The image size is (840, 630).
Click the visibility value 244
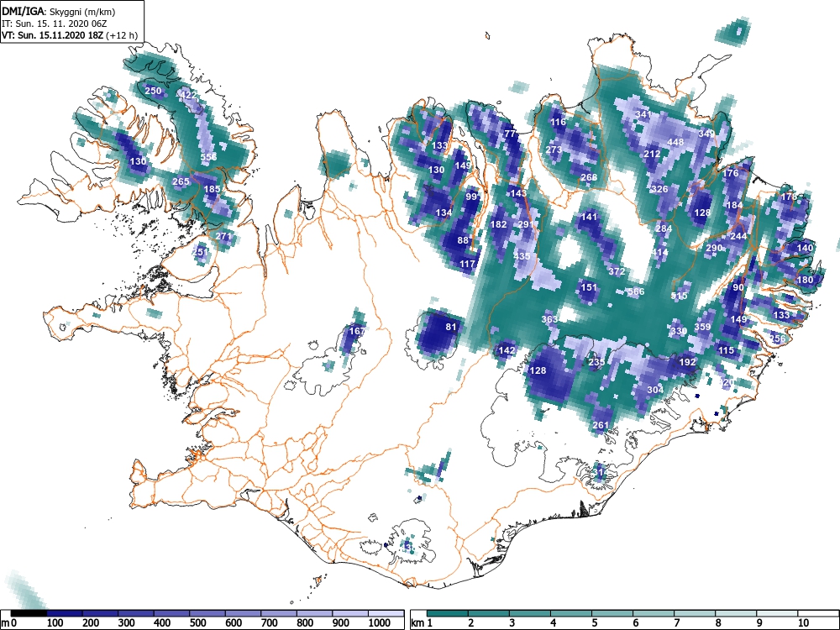point(738,236)
